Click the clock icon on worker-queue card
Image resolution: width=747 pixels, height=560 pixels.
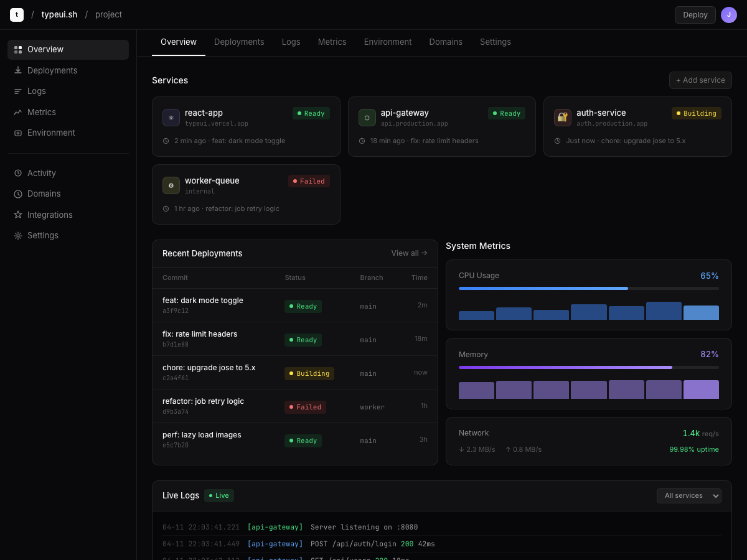[166, 208]
